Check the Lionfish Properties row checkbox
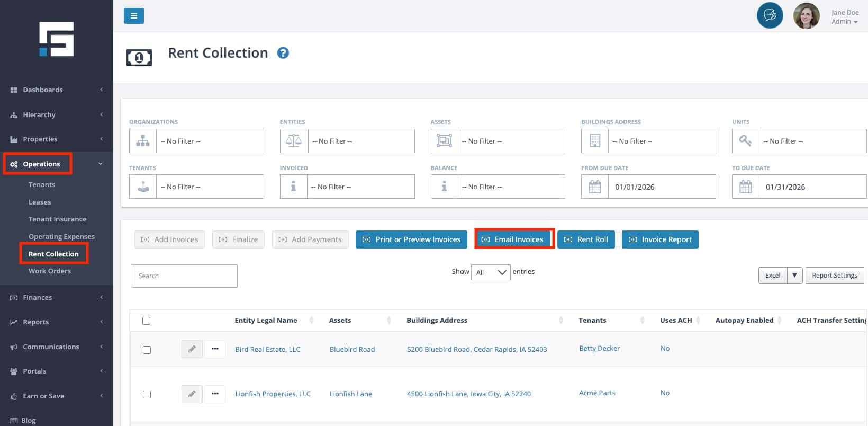This screenshot has width=868, height=426. point(147,394)
